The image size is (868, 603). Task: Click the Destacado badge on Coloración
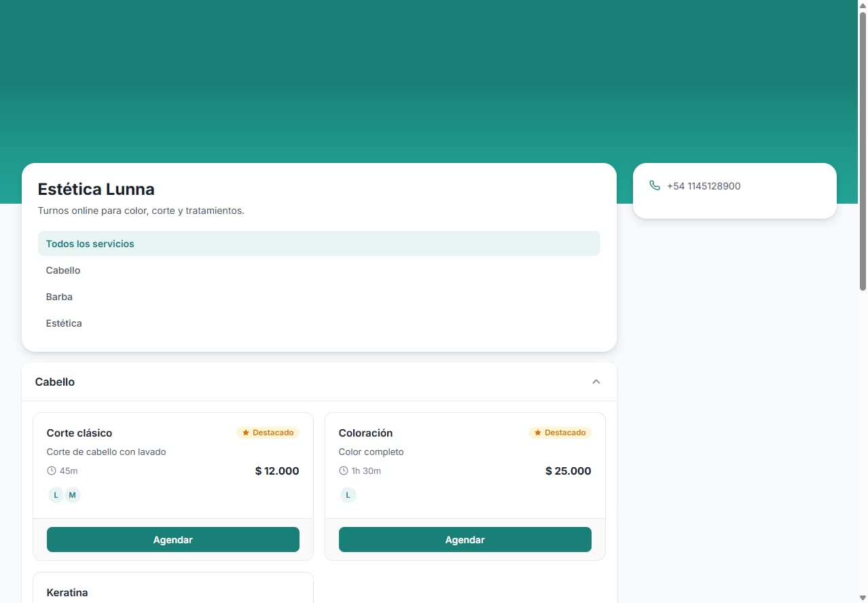[560, 433]
